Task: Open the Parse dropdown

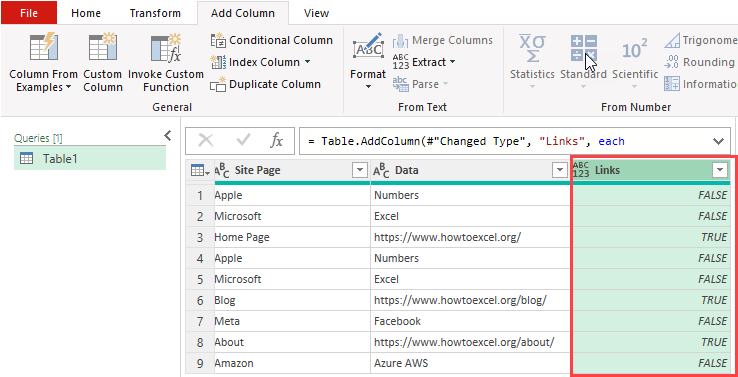Action: [x=420, y=84]
